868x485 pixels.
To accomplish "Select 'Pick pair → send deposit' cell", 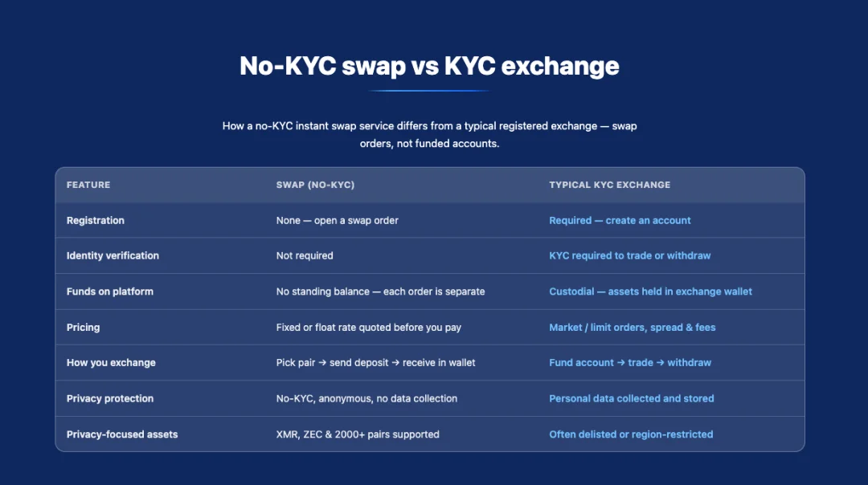I will (375, 363).
